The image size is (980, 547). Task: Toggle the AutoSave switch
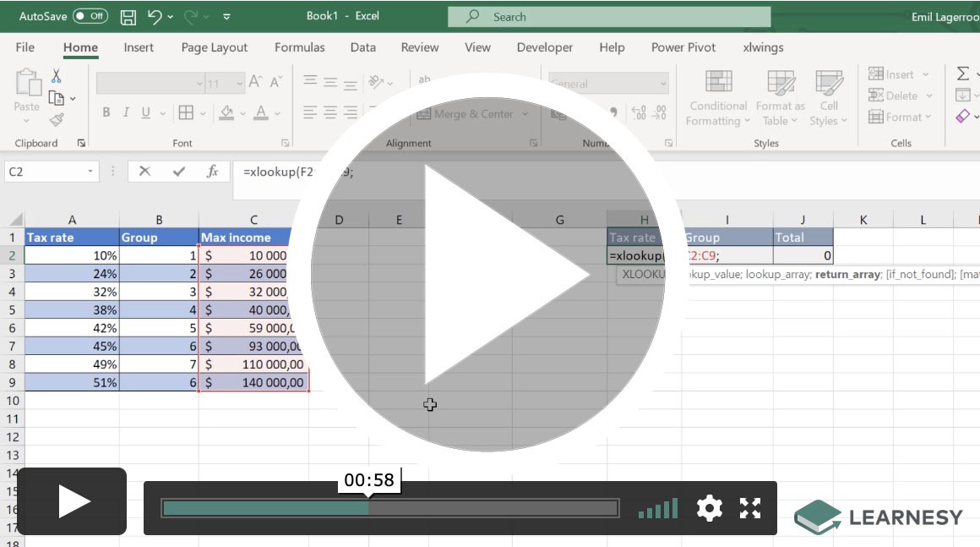click(x=90, y=17)
